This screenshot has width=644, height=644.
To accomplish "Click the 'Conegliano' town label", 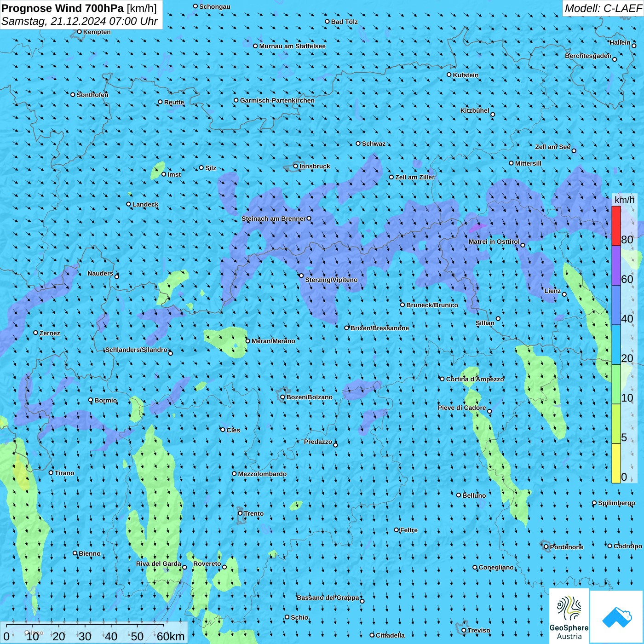I will coord(496,567).
